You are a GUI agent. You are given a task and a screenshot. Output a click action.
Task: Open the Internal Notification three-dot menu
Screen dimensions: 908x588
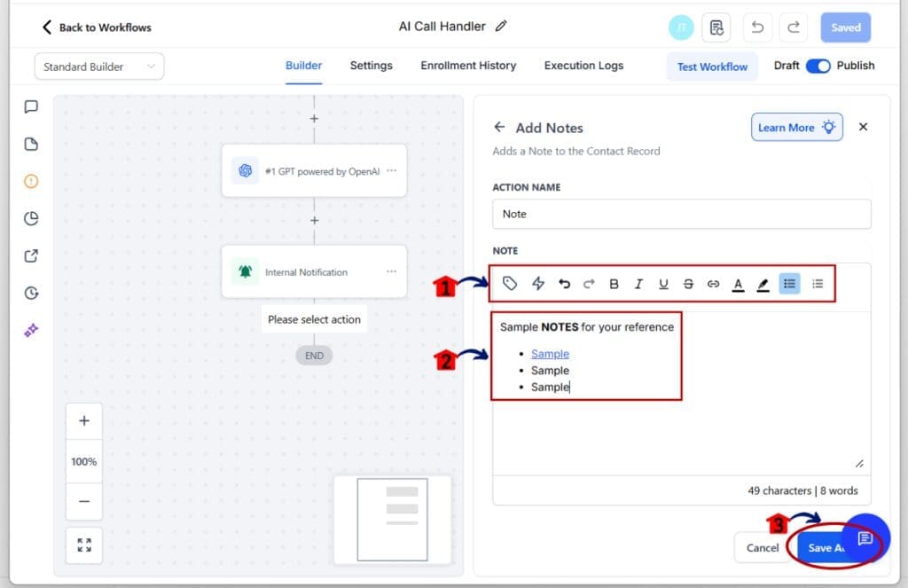pyautogui.click(x=391, y=271)
